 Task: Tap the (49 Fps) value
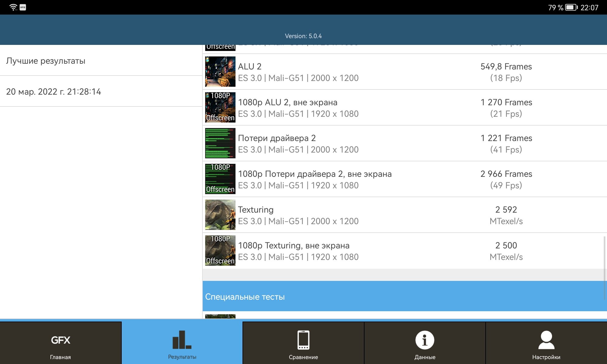(506, 185)
